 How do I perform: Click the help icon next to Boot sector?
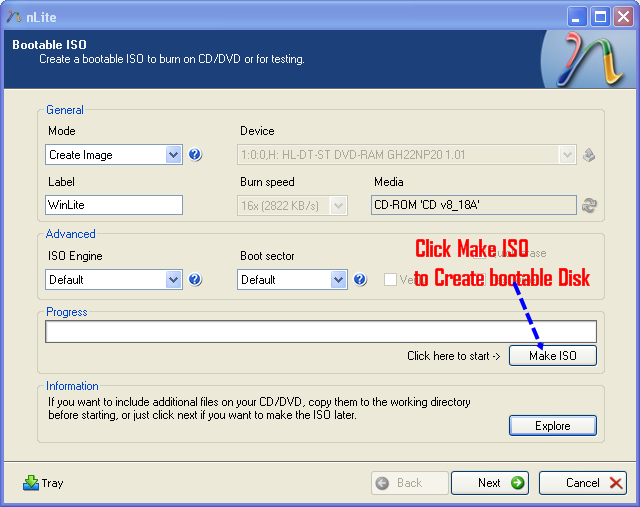pos(360,280)
